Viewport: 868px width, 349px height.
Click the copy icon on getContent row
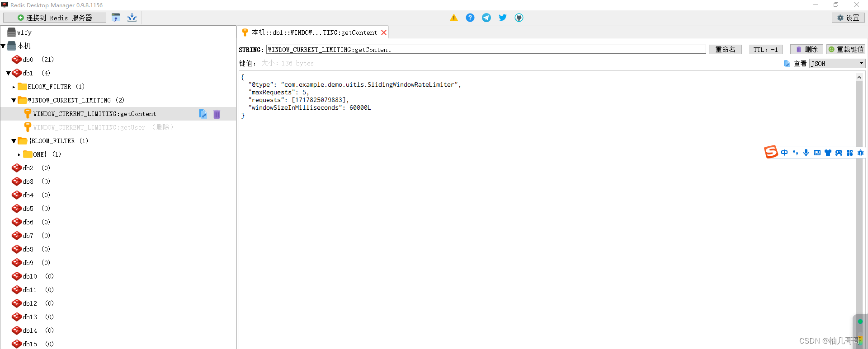[203, 114]
